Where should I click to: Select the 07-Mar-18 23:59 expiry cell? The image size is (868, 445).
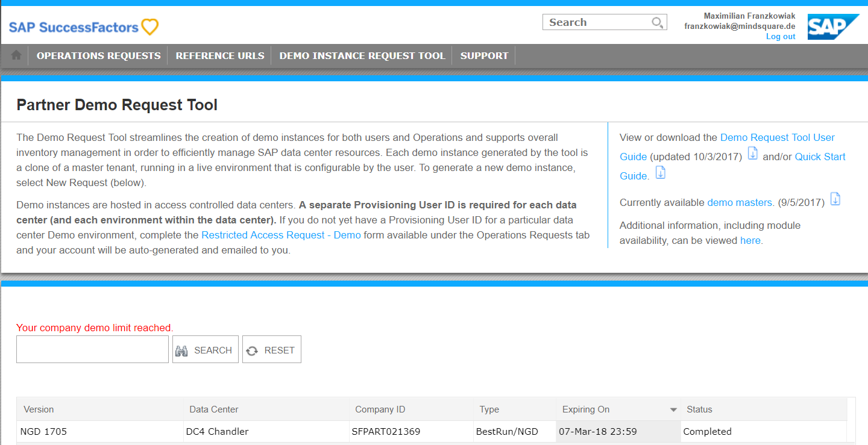[x=618, y=432]
